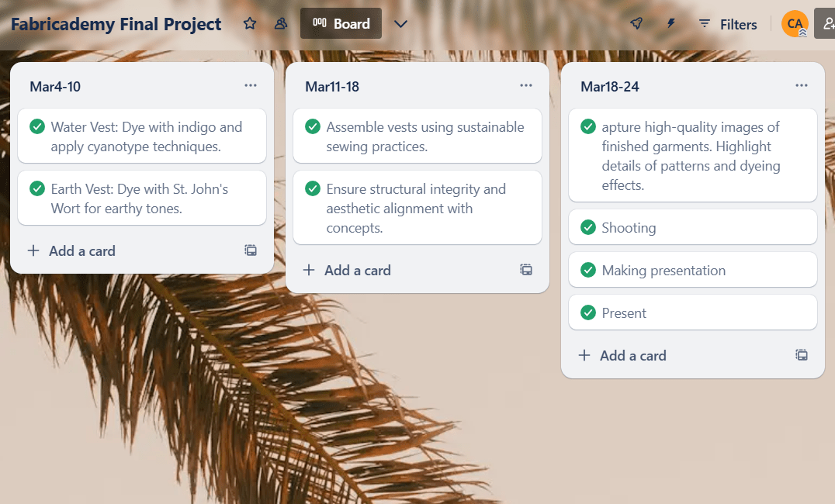Create card from template in Mar18-24 list
Viewport: 835px width, 504px height.
(802, 355)
